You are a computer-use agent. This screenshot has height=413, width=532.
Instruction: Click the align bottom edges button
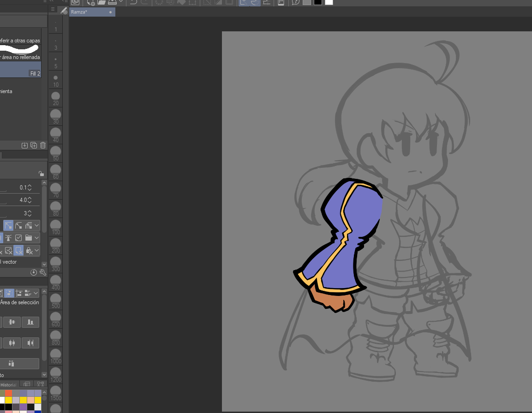30,322
